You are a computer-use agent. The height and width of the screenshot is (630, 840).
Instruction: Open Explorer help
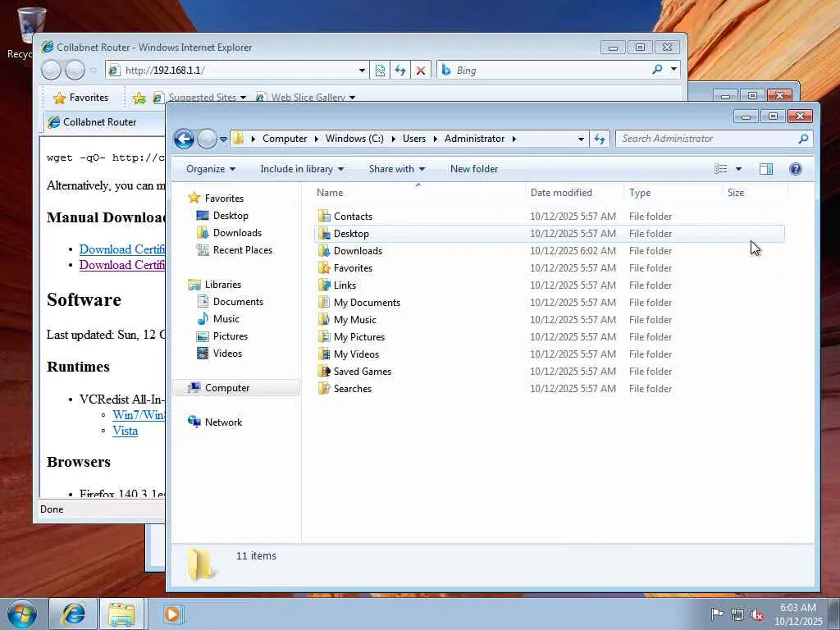click(x=796, y=169)
